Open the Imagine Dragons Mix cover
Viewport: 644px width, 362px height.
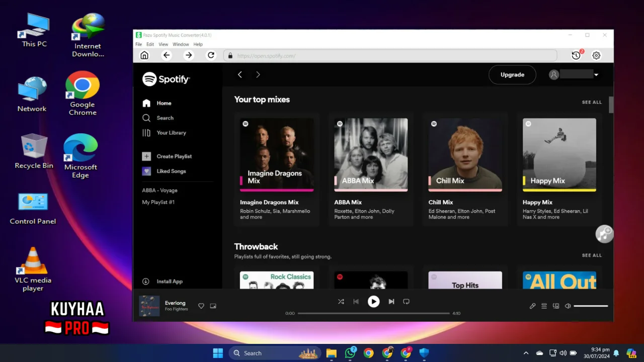tap(277, 155)
